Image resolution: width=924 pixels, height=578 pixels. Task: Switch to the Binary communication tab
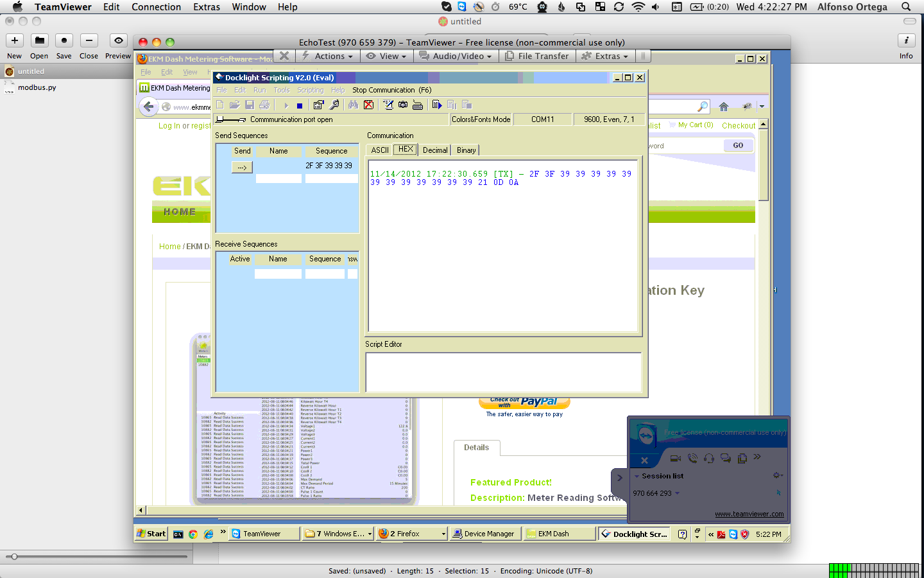(x=466, y=150)
